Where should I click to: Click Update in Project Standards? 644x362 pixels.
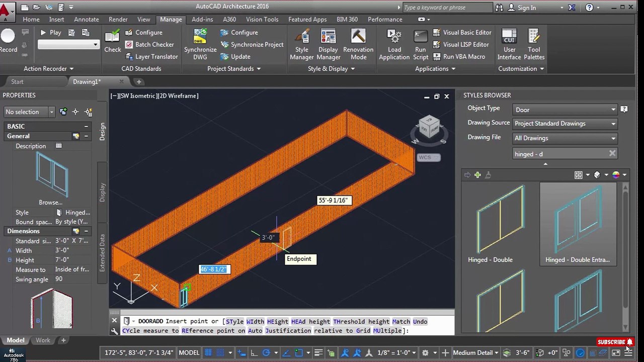(x=235, y=56)
